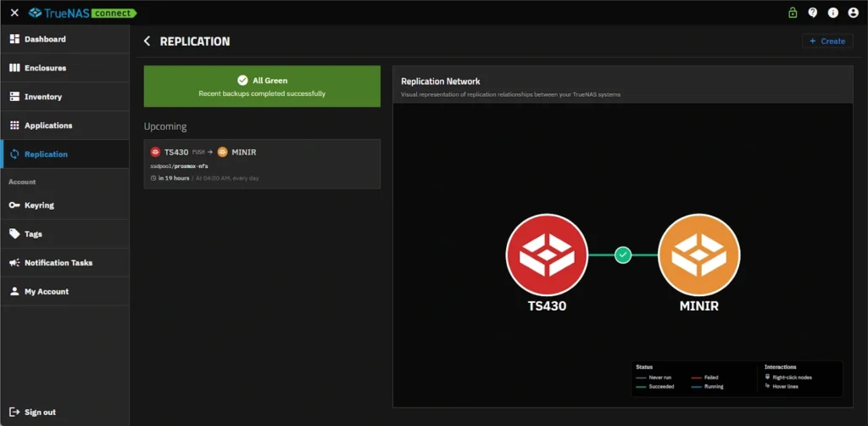Open the Dashboard menu item
The image size is (868, 426).
tap(45, 39)
